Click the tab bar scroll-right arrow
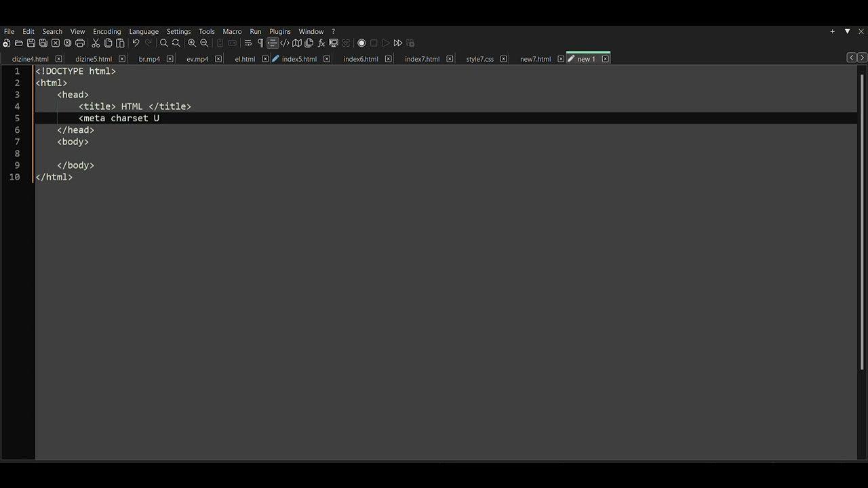868x488 pixels. (x=862, y=58)
